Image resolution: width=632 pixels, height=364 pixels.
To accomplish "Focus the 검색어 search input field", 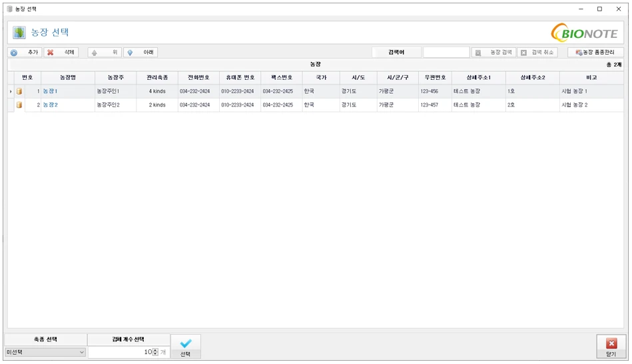I will (x=446, y=53).
